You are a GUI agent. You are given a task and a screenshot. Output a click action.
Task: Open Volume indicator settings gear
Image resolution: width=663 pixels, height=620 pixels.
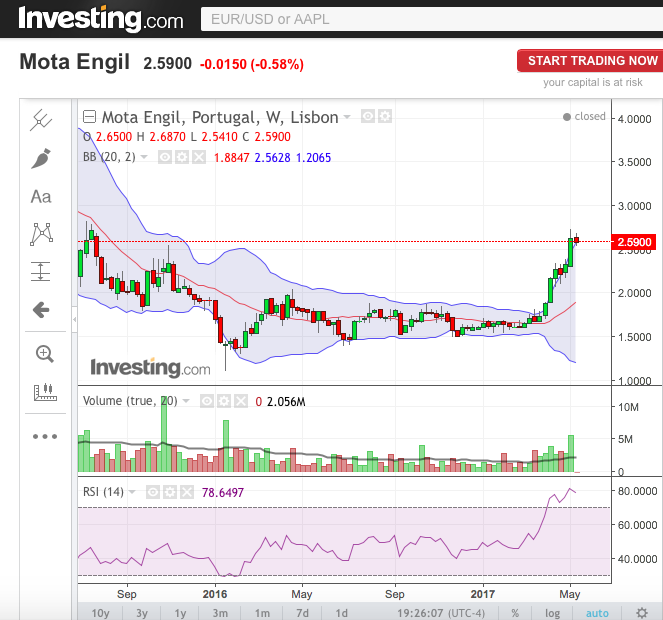click(224, 401)
